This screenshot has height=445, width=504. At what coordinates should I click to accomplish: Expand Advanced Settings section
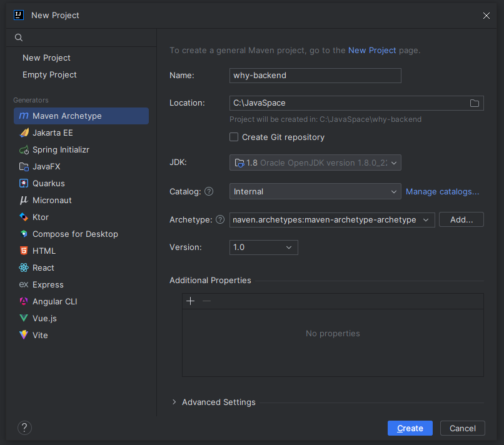tap(174, 402)
